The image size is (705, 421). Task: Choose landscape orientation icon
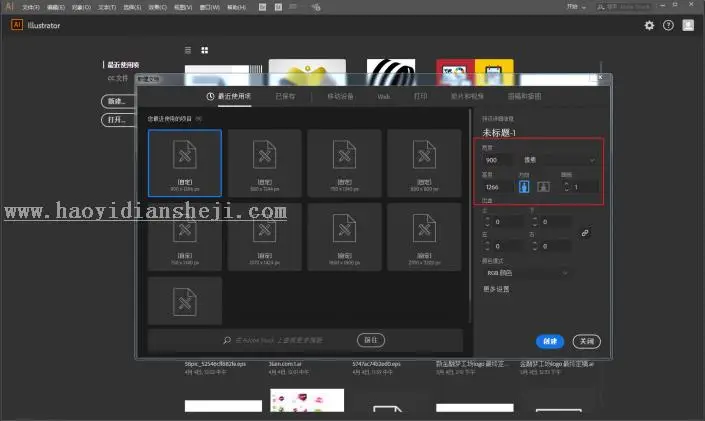pyautogui.click(x=544, y=187)
